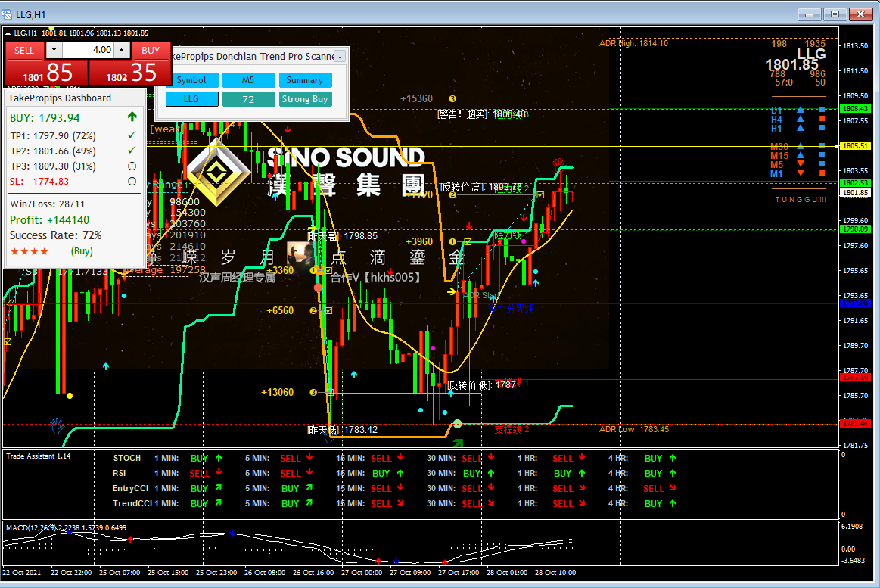Click the Win/Loss: 28/11 line
Screen dimensions: 880x588
coord(47,204)
